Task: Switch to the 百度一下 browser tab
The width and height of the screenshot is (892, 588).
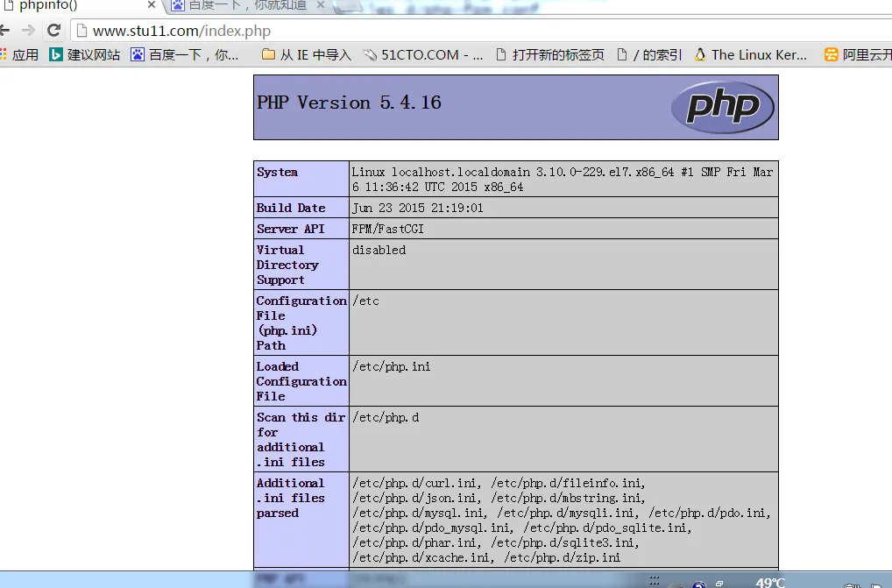Action: tap(247, 5)
